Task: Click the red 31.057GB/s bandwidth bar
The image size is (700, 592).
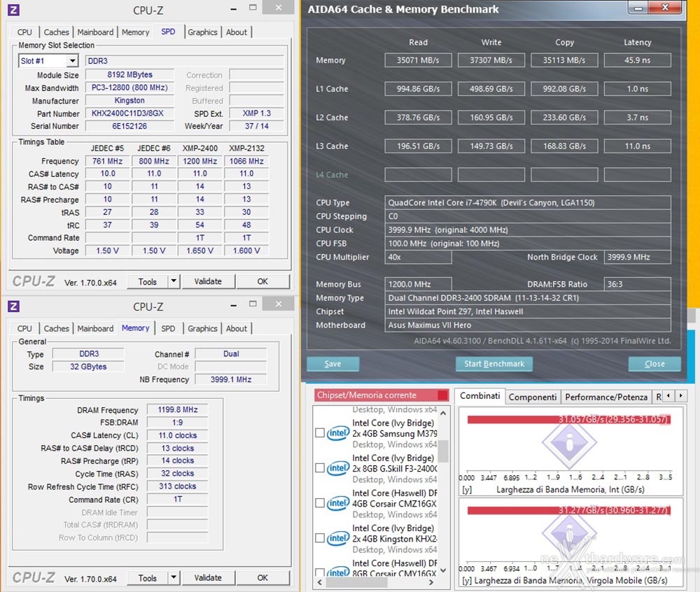Action: tap(568, 419)
